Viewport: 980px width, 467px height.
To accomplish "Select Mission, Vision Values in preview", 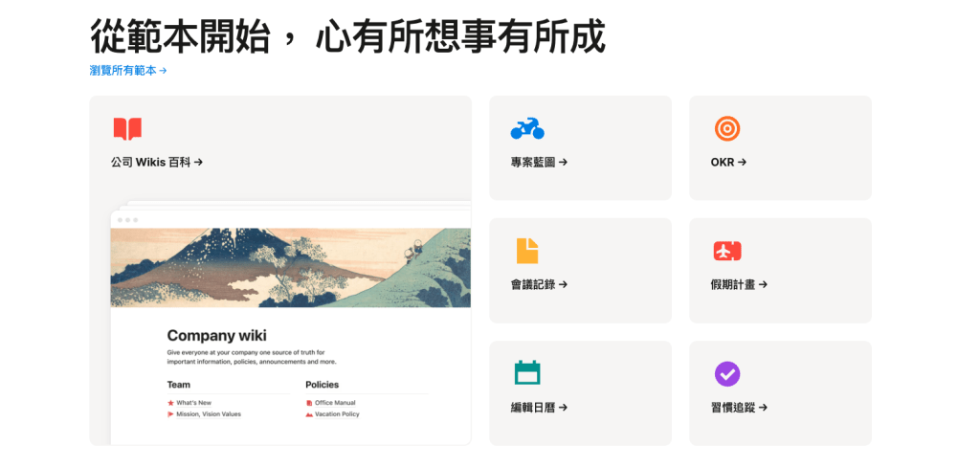I will tap(208, 413).
